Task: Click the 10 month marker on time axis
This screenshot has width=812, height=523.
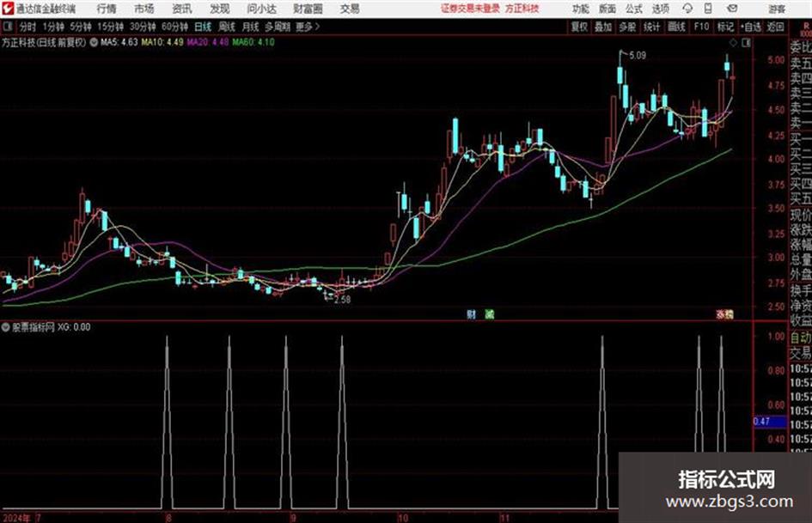Action: pyautogui.click(x=403, y=517)
